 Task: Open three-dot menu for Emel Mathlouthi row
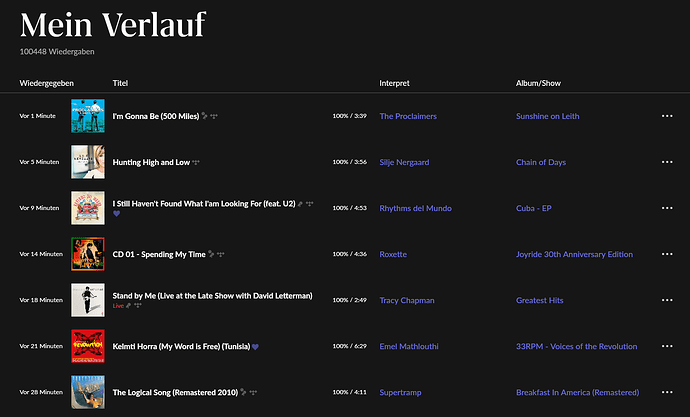click(667, 346)
